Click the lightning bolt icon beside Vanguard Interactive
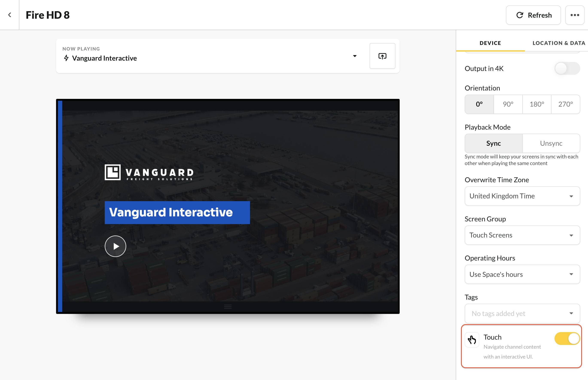 [66, 58]
